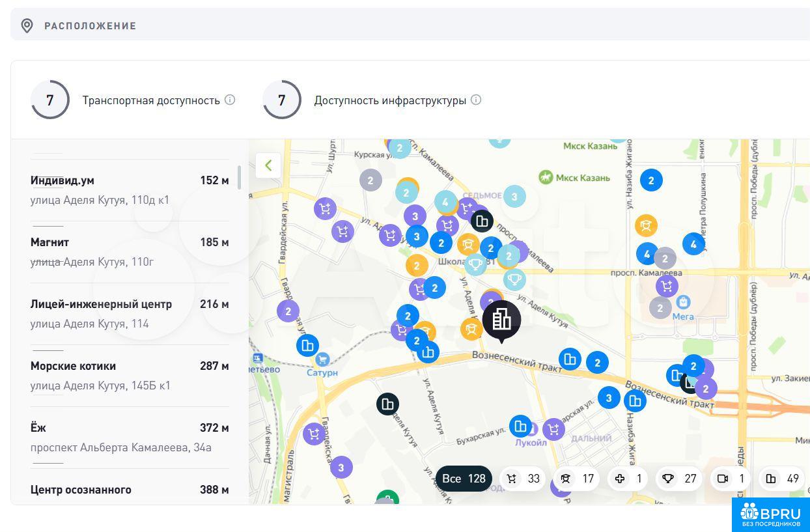This screenshot has width=810, height=532.
Task: Filter map by shops cart chip 33
Action: coord(524,479)
